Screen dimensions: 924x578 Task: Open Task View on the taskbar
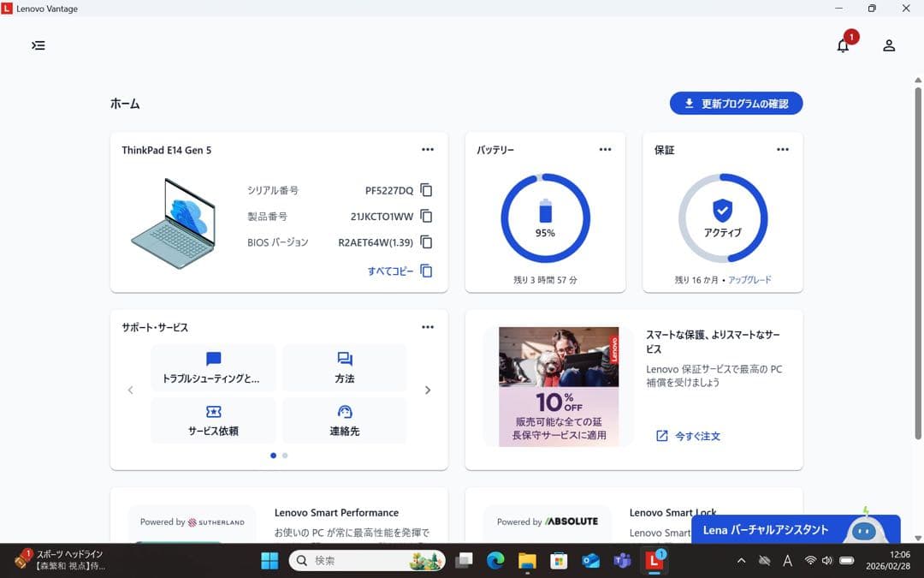465,560
